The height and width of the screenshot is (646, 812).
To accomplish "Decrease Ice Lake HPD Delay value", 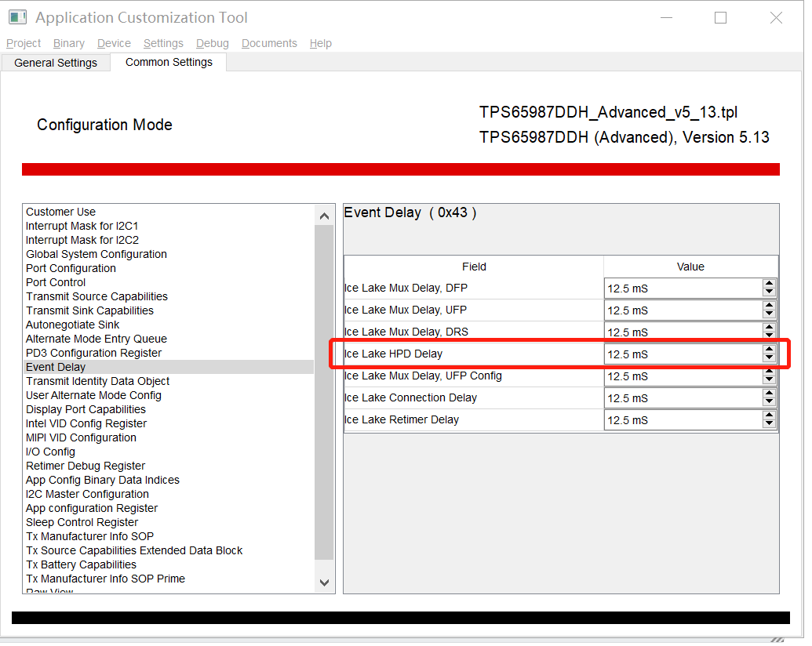I will click(x=769, y=358).
